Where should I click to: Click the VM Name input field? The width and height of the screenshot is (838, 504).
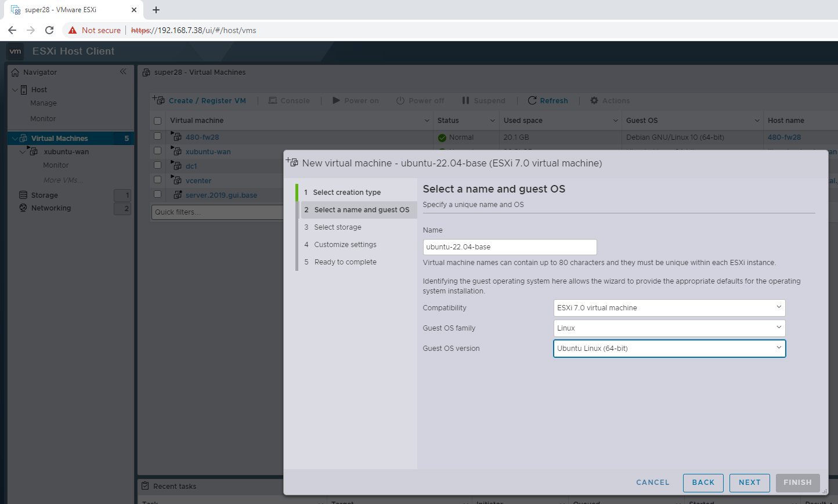point(510,247)
